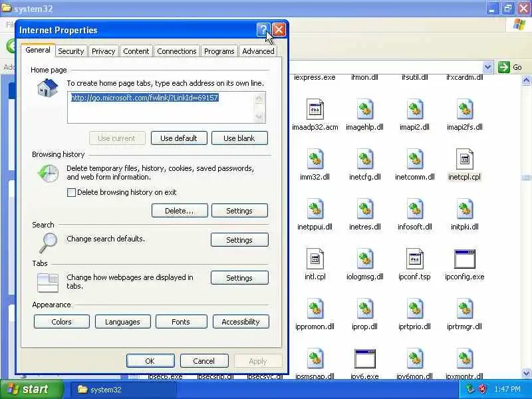
Task: Open the Delete... browsing history dialog
Action: click(180, 211)
